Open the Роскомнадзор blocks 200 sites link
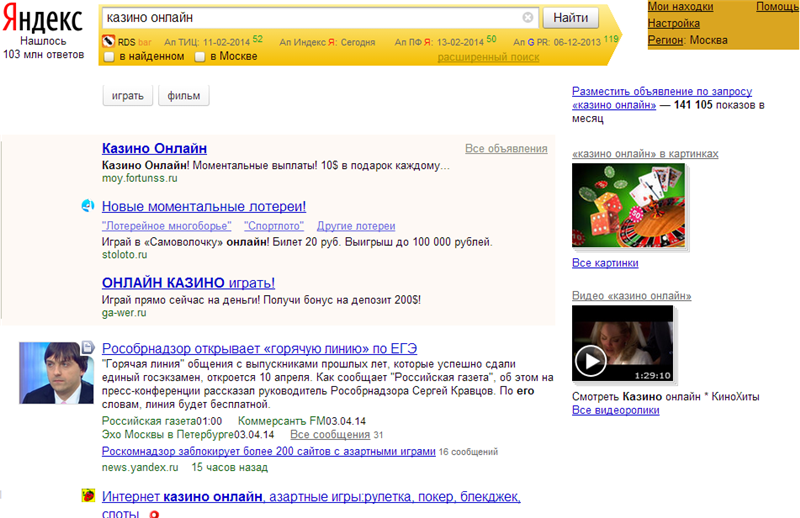Image resolution: width=800 pixels, height=518 pixels. pyautogui.click(x=268, y=452)
